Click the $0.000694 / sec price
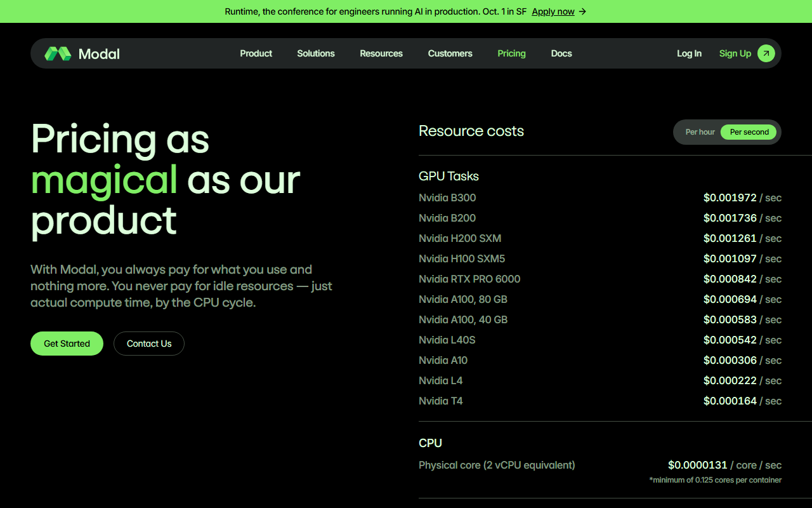Viewport: 812px width, 508px height. (x=742, y=299)
